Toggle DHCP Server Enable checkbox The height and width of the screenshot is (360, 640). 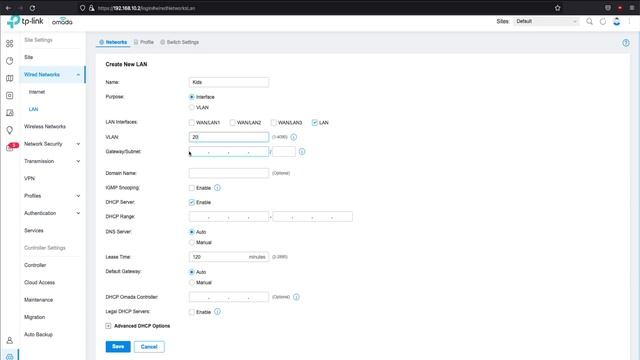pyautogui.click(x=191, y=202)
